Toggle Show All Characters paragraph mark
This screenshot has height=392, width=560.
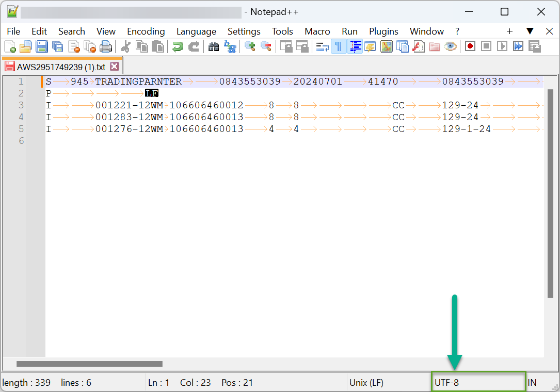click(339, 46)
